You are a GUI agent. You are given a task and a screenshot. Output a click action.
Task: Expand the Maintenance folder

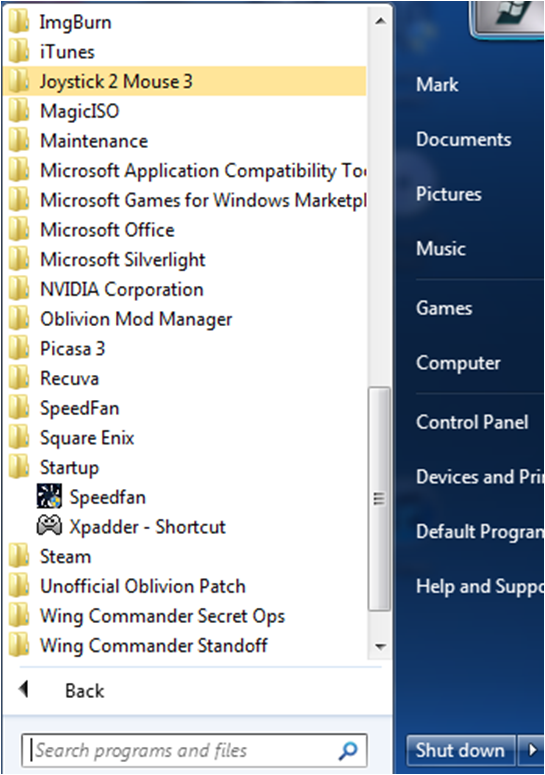[184, 140]
